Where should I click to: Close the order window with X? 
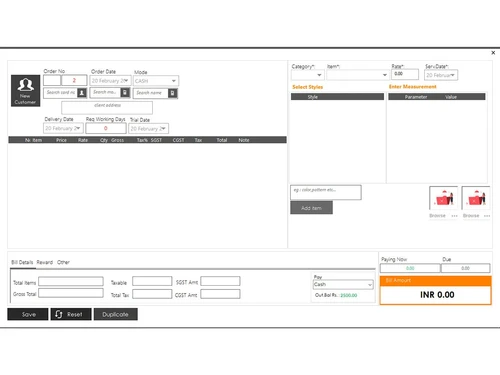click(493, 53)
